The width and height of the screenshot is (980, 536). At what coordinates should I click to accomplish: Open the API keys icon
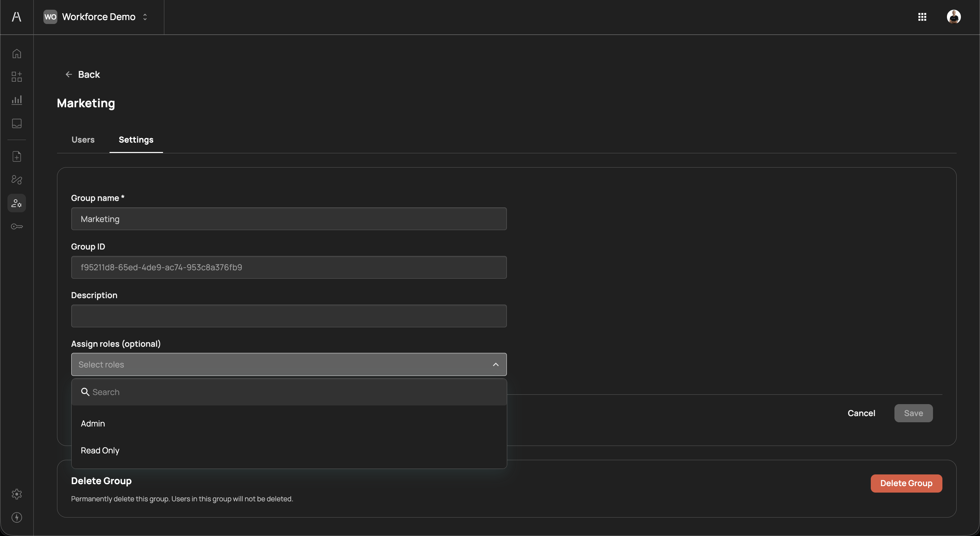17,227
